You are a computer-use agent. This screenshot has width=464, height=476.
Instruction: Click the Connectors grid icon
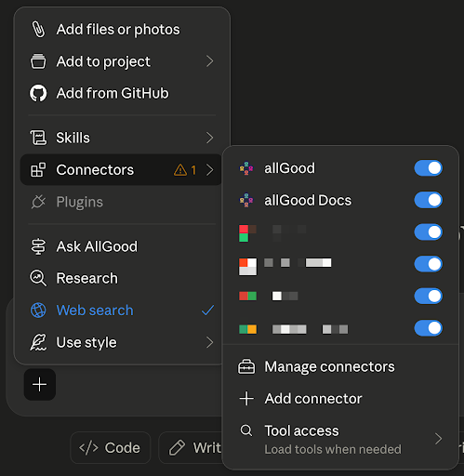[38, 170]
